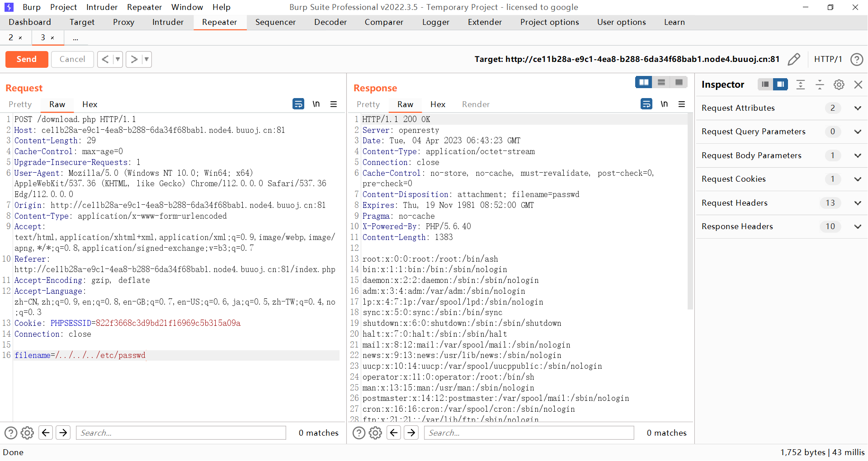This screenshot has height=461, width=868.
Task: Click the Burp Suite logo icon
Action: (9, 7)
